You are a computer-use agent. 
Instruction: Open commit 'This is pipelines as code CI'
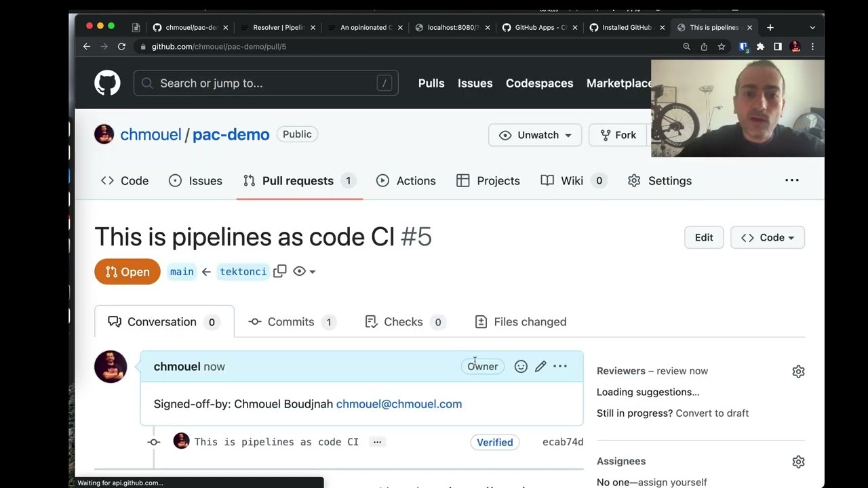tap(277, 442)
